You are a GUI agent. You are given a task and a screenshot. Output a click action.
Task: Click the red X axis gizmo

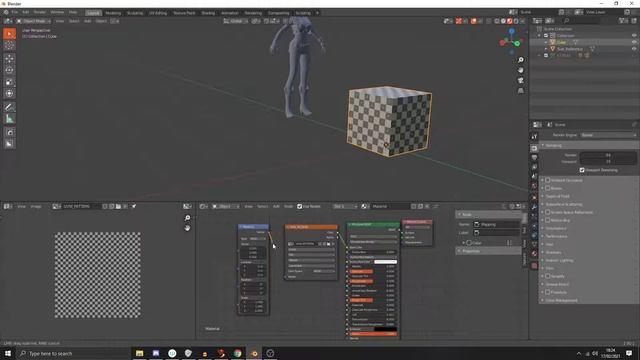(502, 43)
